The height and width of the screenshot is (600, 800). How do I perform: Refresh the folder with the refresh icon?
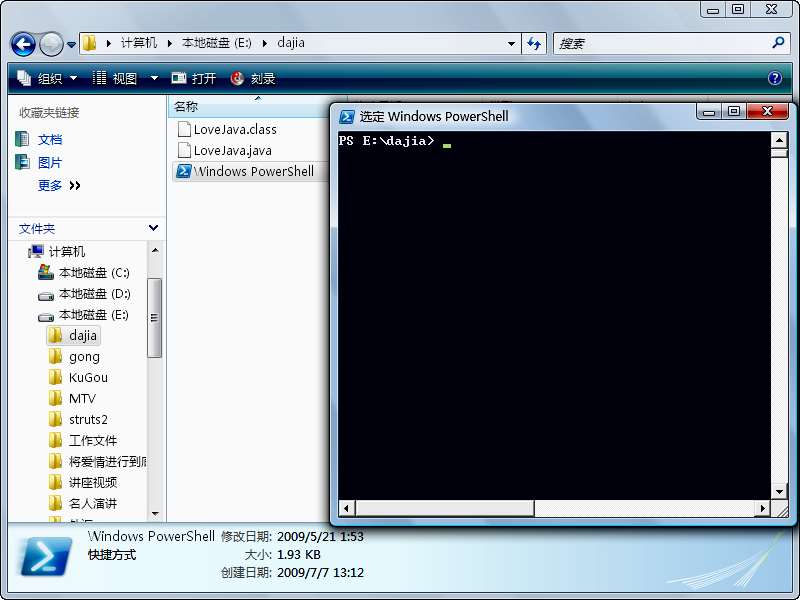pyautogui.click(x=534, y=44)
